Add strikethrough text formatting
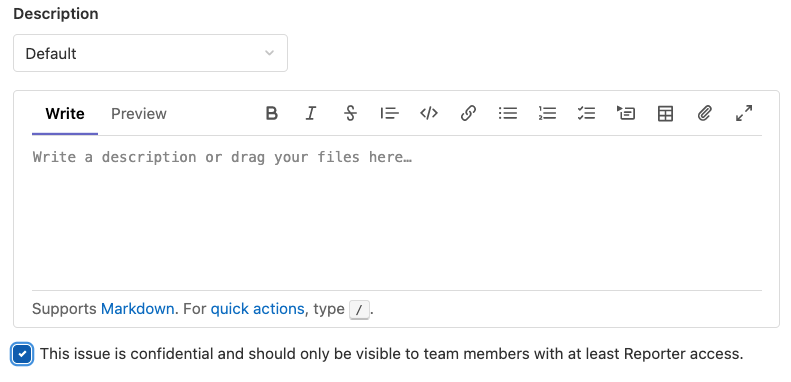Viewport: 791px width, 382px height. tap(350, 114)
